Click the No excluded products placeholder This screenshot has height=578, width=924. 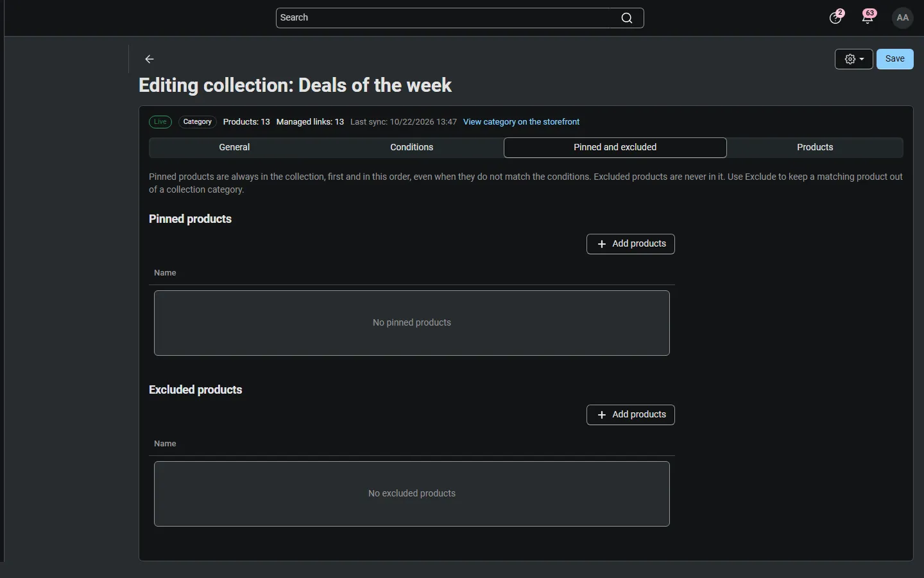[x=412, y=494]
